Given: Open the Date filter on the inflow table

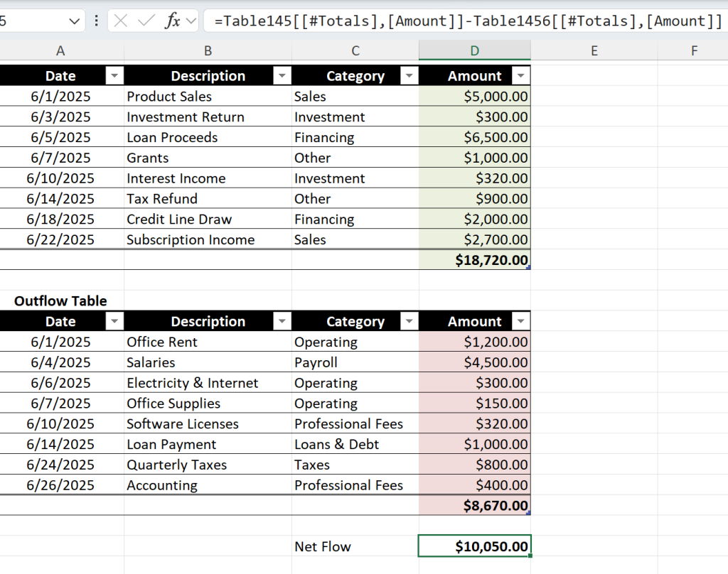Looking at the screenshot, I should [x=114, y=75].
